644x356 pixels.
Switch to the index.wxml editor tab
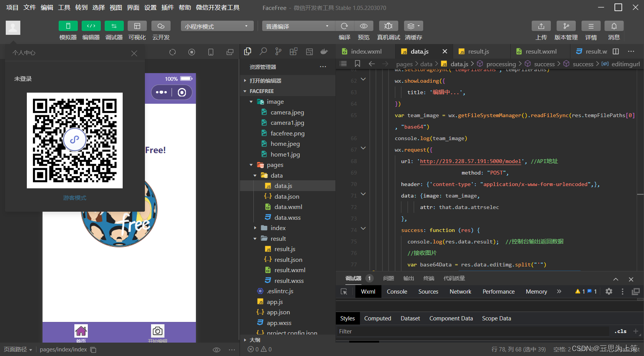[x=366, y=51]
